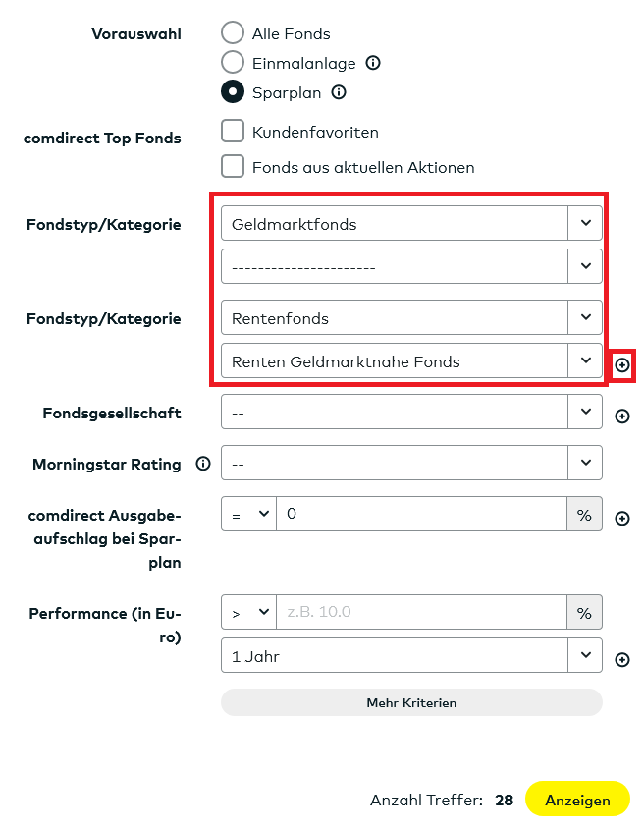Screen dimensions: 644x831
Task: Open the Fondsgesellschaft dropdown
Action: (x=411, y=413)
